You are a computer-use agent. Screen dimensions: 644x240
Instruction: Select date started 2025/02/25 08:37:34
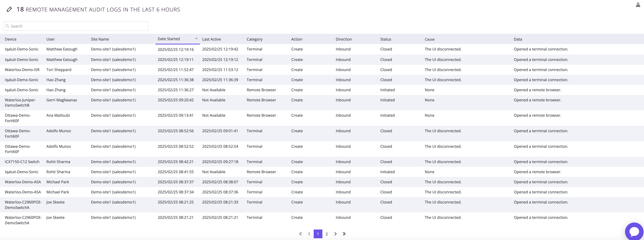pyautogui.click(x=176, y=192)
